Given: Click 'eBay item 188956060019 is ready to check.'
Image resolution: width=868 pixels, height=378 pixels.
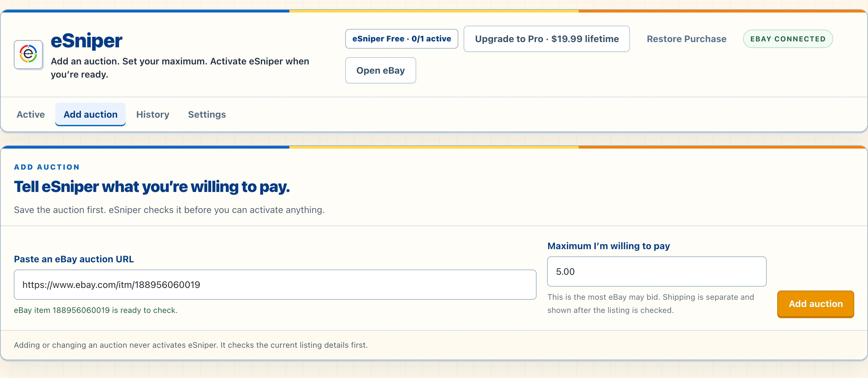Looking at the screenshot, I should (96, 310).
